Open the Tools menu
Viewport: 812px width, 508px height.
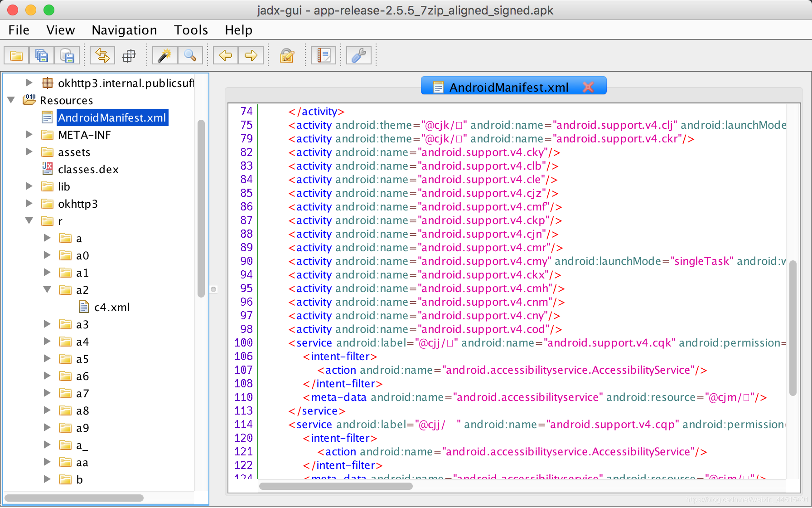pos(191,30)
